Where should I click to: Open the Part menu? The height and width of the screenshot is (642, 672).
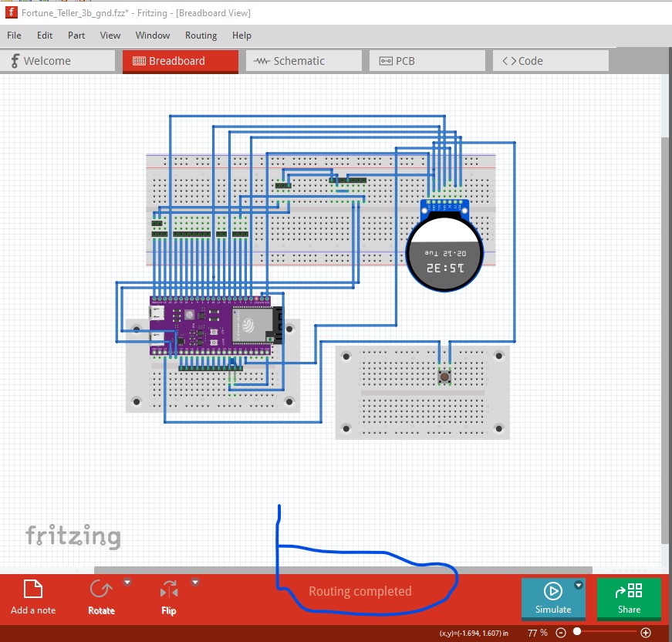click(76, 35)
